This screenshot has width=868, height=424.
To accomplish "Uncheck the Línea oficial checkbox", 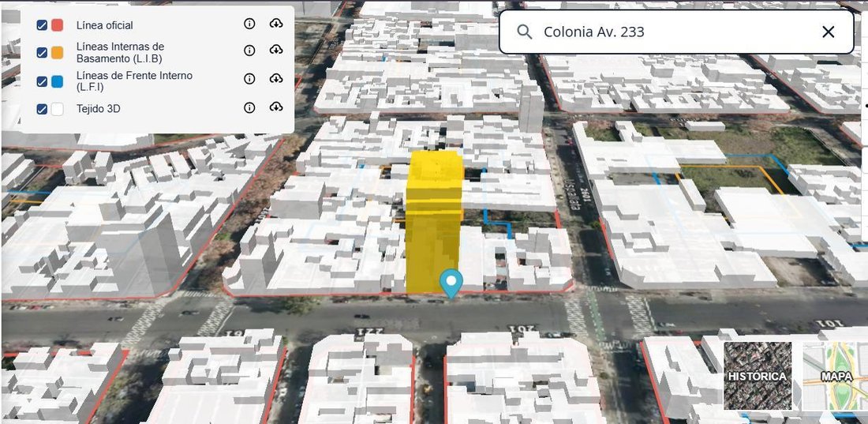I will tap(42, 25).
